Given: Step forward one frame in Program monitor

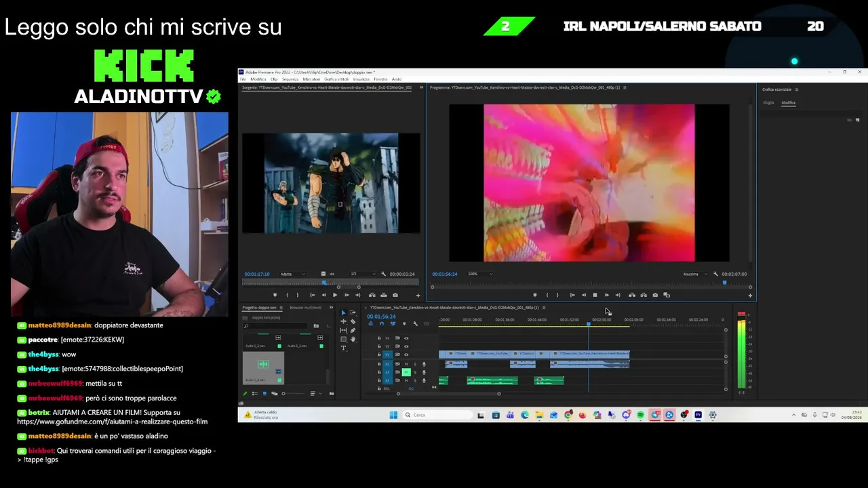Looking at the screenshot, I should point(606,295).
